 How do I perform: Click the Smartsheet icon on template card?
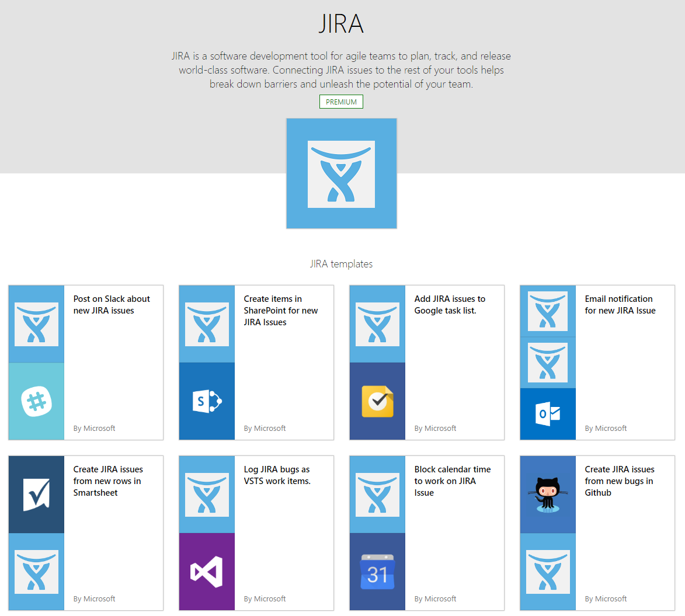tap(36, 494)
